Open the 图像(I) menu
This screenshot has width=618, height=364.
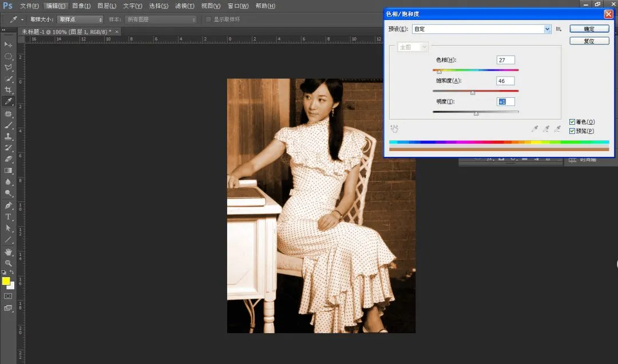[81, 6]
